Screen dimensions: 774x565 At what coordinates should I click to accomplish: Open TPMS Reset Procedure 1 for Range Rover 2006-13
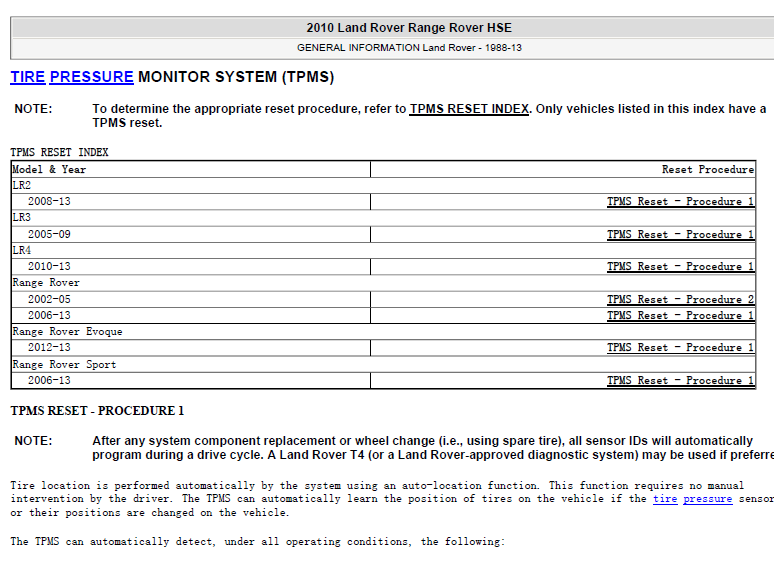point(680,315)
